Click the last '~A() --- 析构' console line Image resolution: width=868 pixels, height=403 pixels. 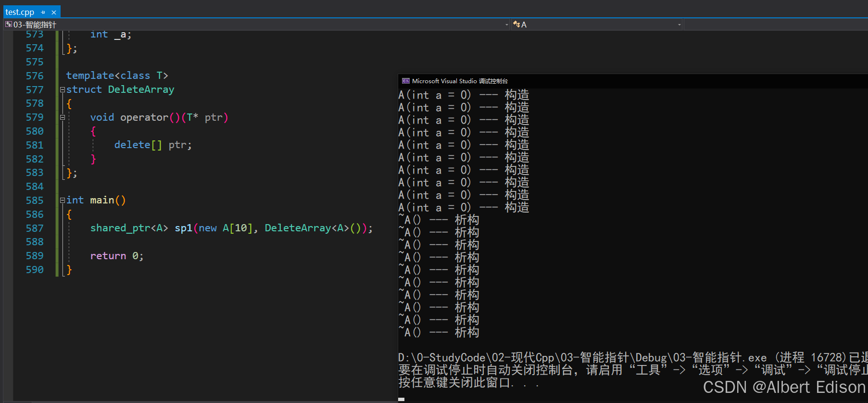click(439, 332)
